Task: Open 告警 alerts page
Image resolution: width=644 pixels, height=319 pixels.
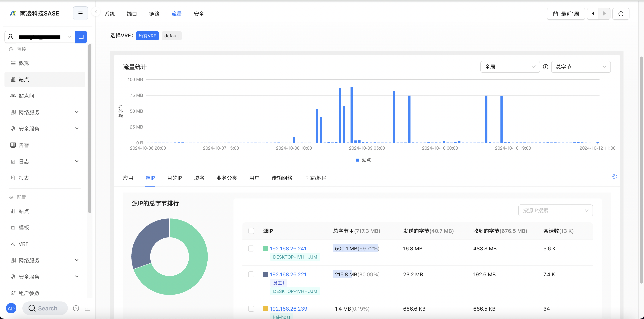Action: pos(45,145)
